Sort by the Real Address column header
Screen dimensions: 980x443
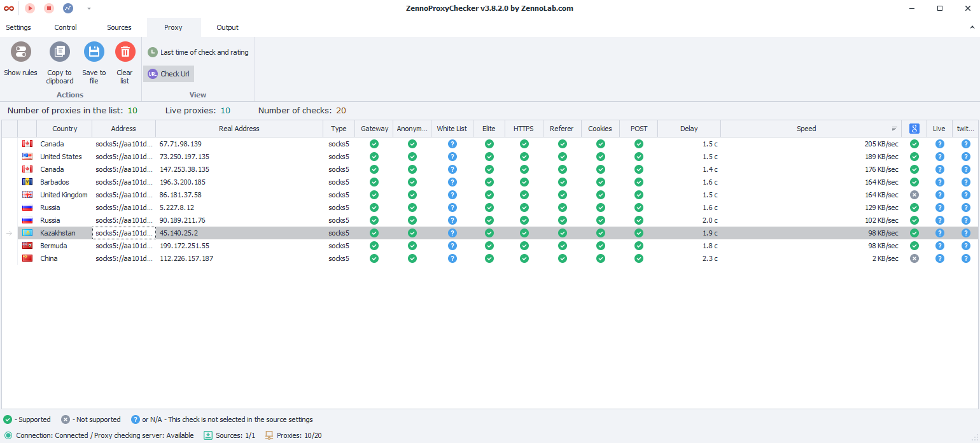[239, 129]
